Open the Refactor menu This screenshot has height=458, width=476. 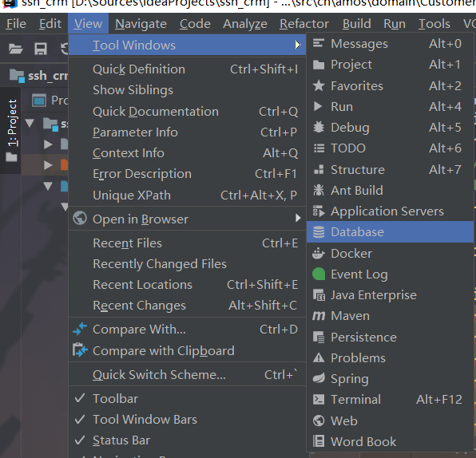click(304, 24)
